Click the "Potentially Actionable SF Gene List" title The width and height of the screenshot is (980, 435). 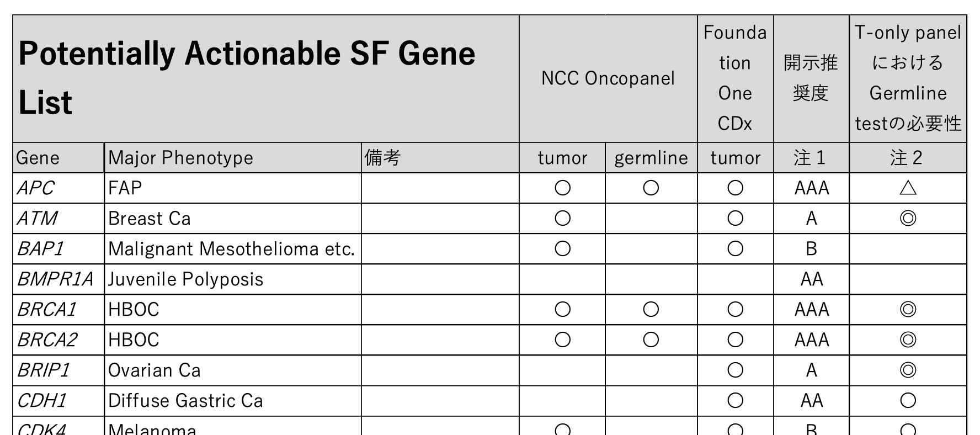coord(247,78)
